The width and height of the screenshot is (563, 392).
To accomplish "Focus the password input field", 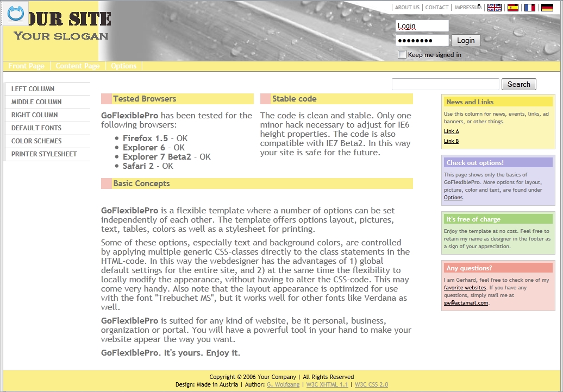I will coord(422,40).
